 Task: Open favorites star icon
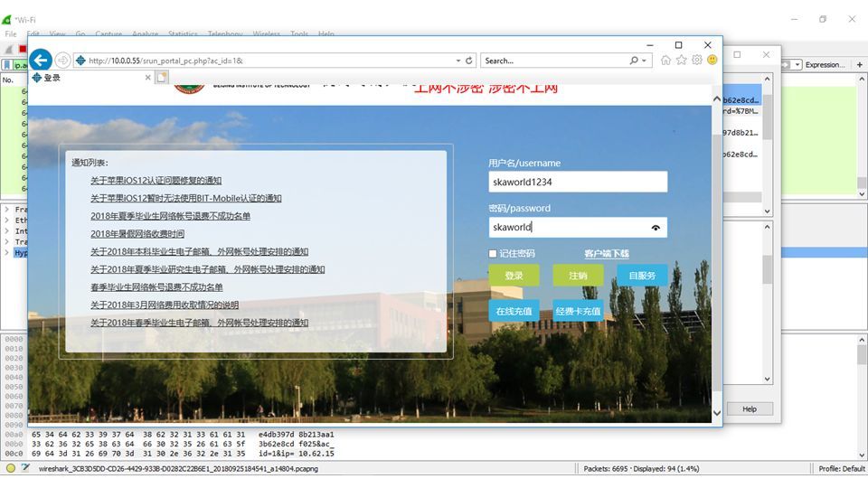(x=682, y=60)
